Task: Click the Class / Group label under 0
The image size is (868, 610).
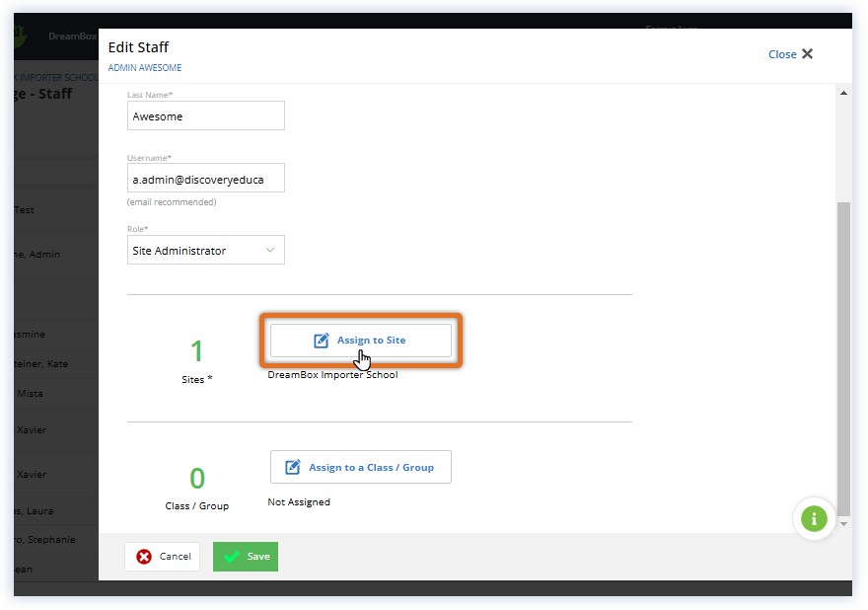Action: coord(197,505)
